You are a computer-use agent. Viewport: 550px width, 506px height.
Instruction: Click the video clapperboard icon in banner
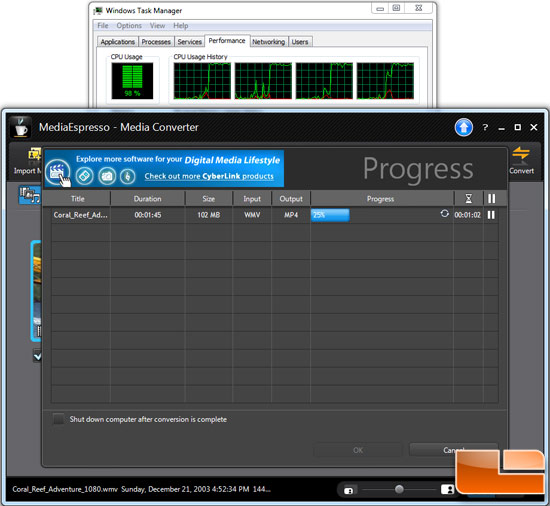point(58,173)
